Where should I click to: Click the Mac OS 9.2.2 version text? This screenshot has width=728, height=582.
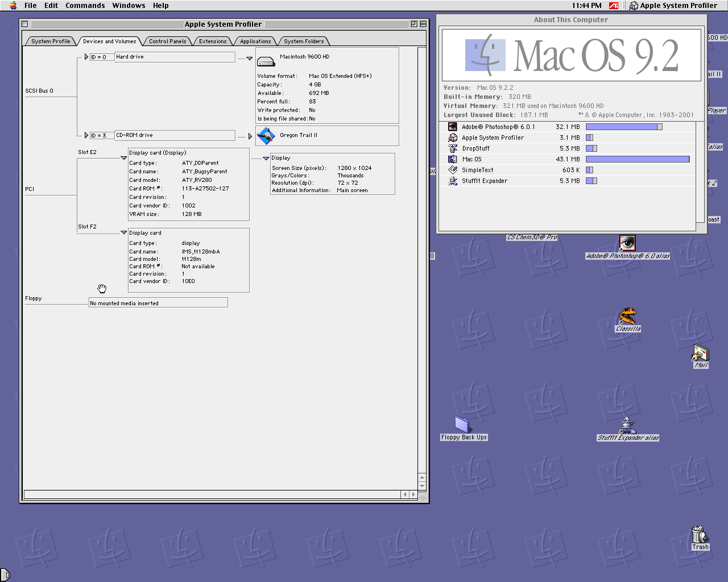click(495, 88)
